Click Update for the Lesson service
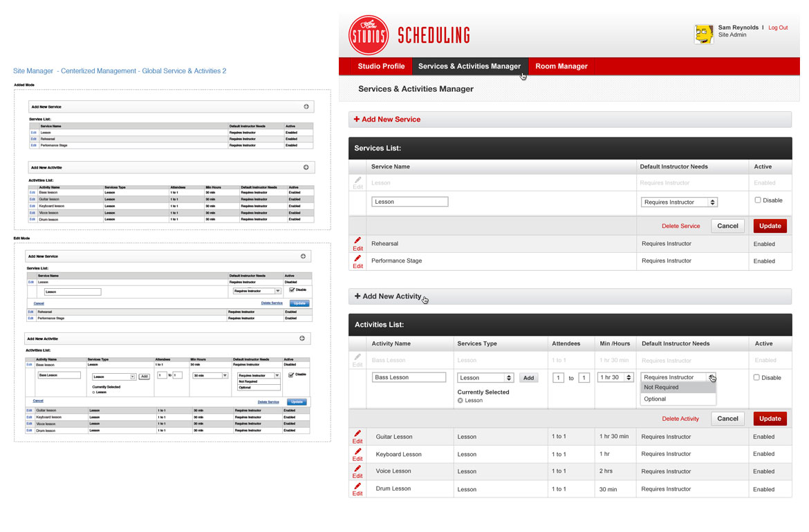 click(x=770, y=226)
